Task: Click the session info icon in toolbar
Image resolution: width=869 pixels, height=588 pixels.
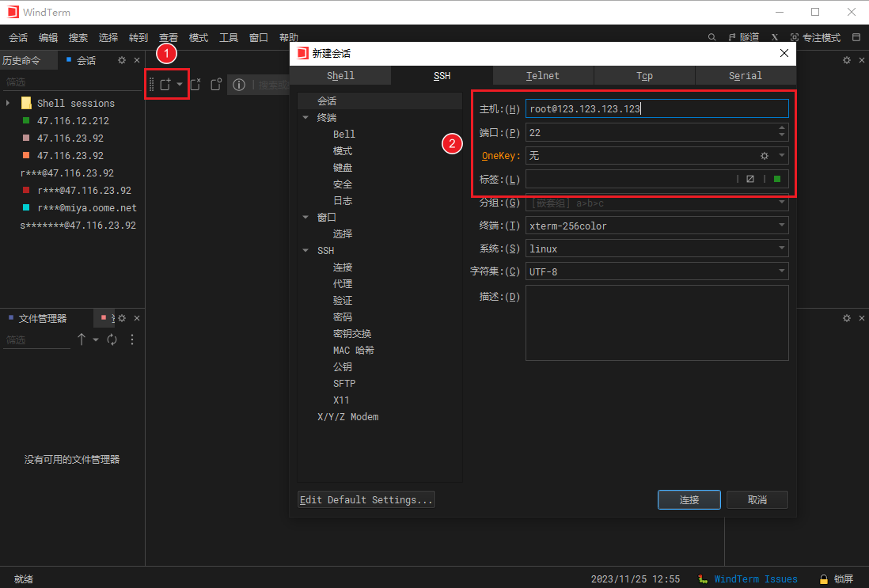Action: pyautogui.click(x=238, y=85)
